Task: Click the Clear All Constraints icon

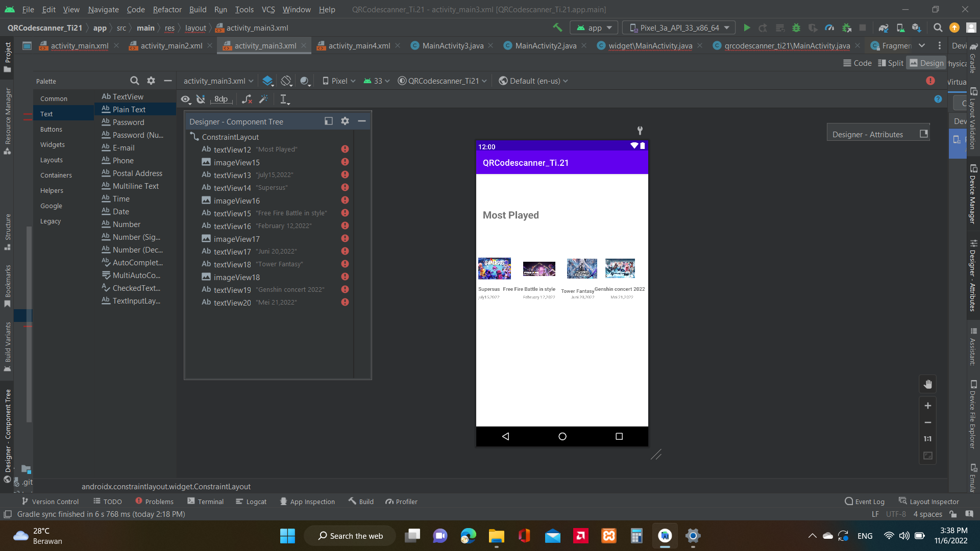Action: point(247,99)
